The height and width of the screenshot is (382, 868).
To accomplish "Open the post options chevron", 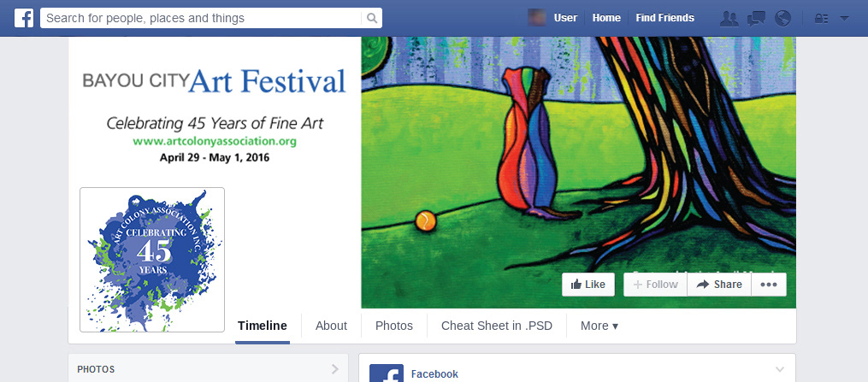I will pos(778,369).
